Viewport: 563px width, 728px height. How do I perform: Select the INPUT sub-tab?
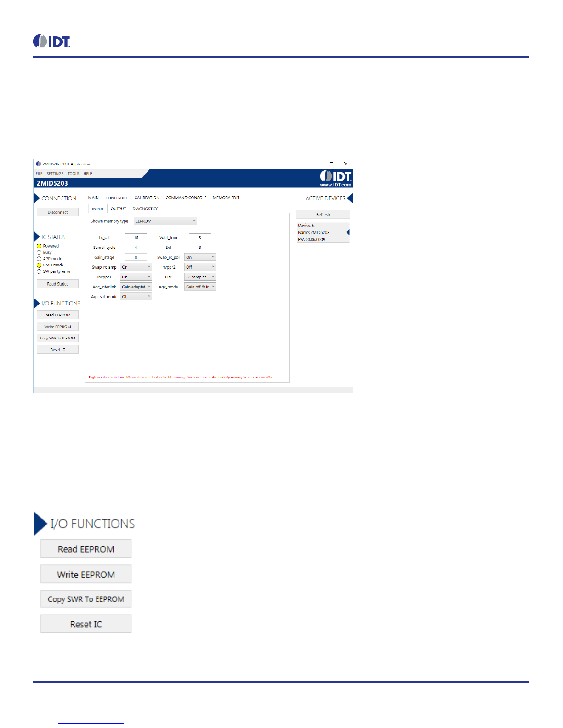pos(98,209)
